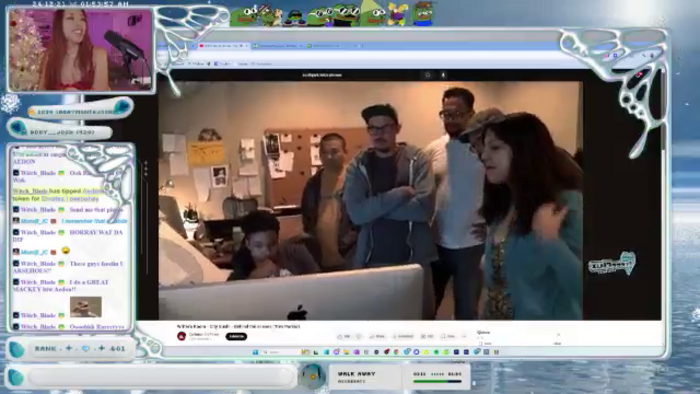The height and width of the screenshot is (394, 700).
Task: Close the queue panel with the X
Action: pyautogui.click(x=558, y=334)
